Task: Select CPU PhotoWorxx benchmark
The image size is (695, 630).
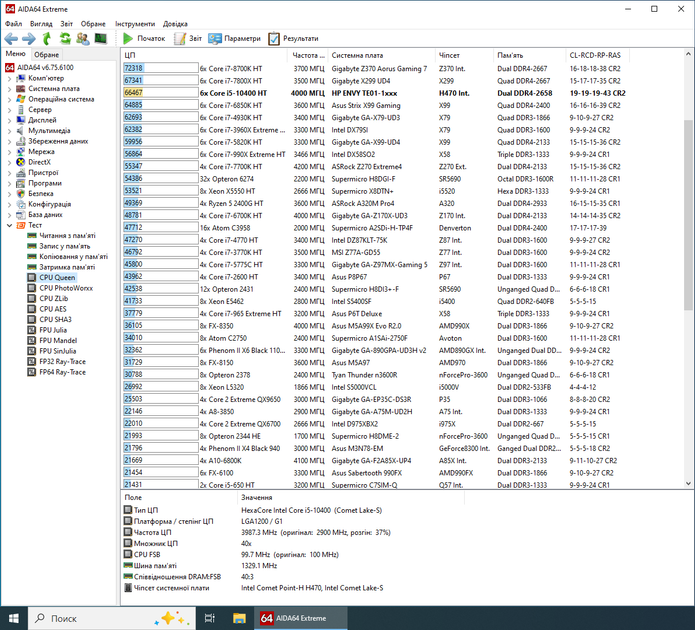Action: coord(66,288)
